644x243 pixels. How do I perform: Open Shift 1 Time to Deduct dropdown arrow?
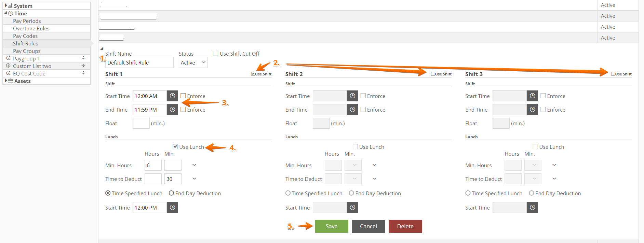[194, 179]
